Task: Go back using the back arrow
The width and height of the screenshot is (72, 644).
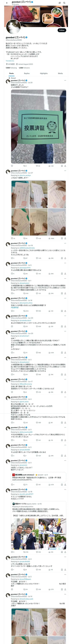Action: point(7,3)
